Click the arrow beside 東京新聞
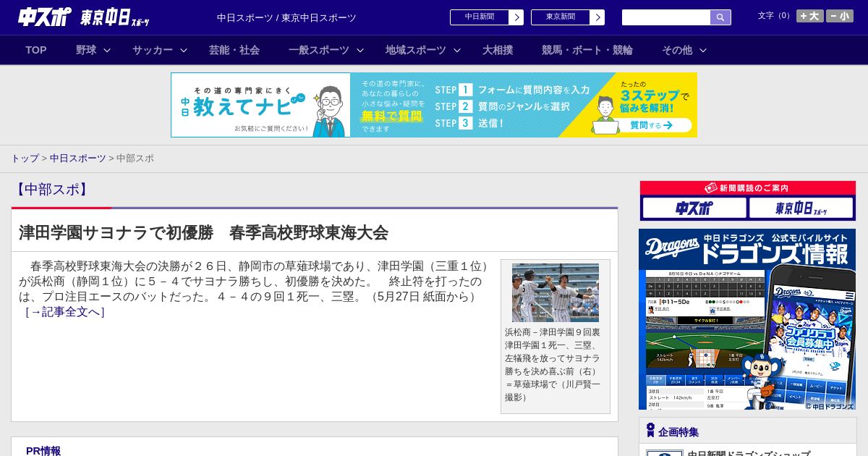Image resolution: width=868 pixels, height=456 pixels. (x=597, y=17)
